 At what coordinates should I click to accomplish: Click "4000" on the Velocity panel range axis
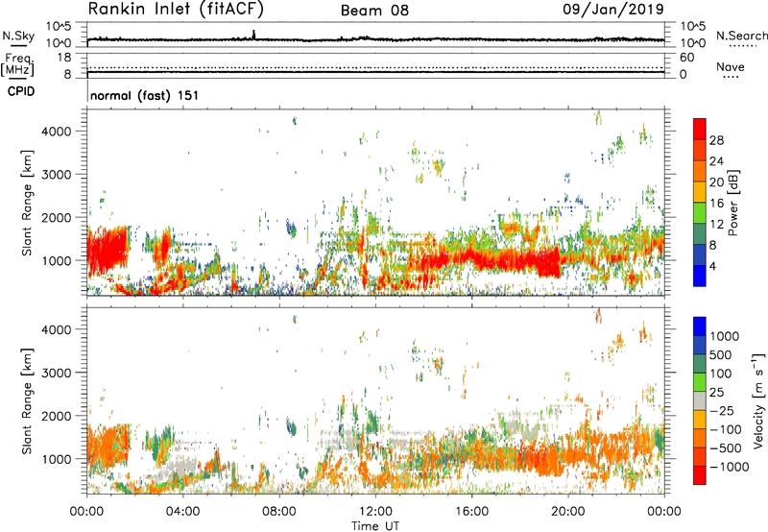click(x=56, y=329)
